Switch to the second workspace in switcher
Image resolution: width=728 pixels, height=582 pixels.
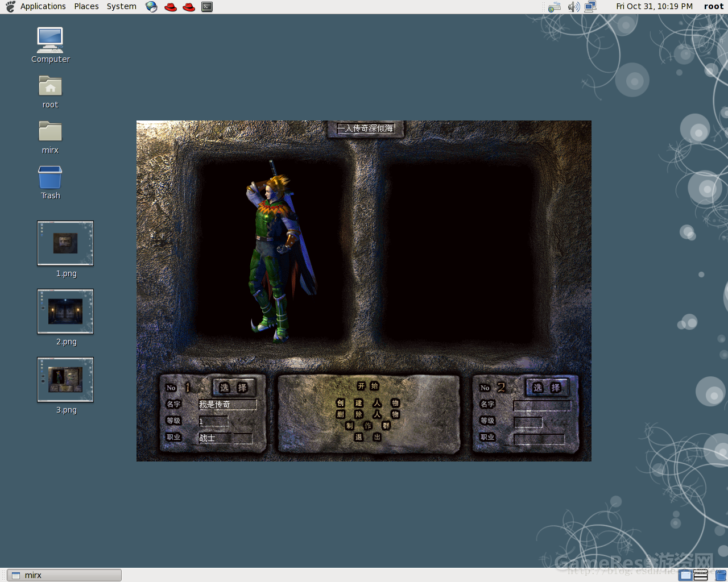point(701,575)
